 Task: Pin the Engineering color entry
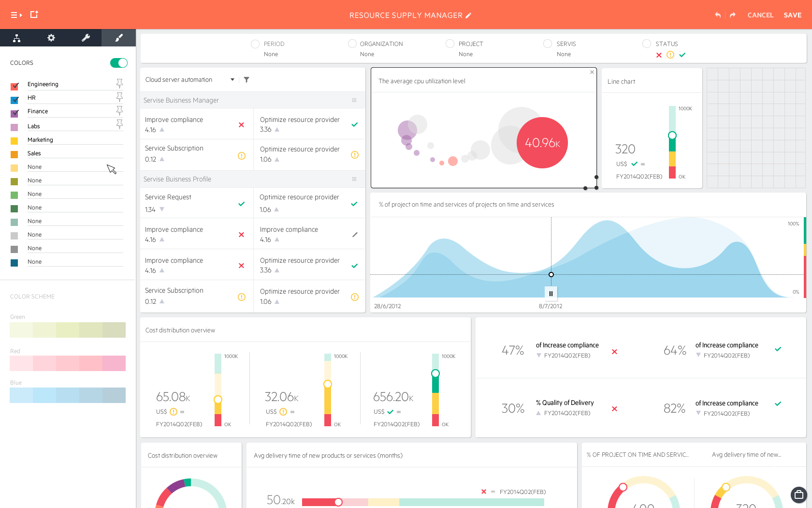coord(119,84)
